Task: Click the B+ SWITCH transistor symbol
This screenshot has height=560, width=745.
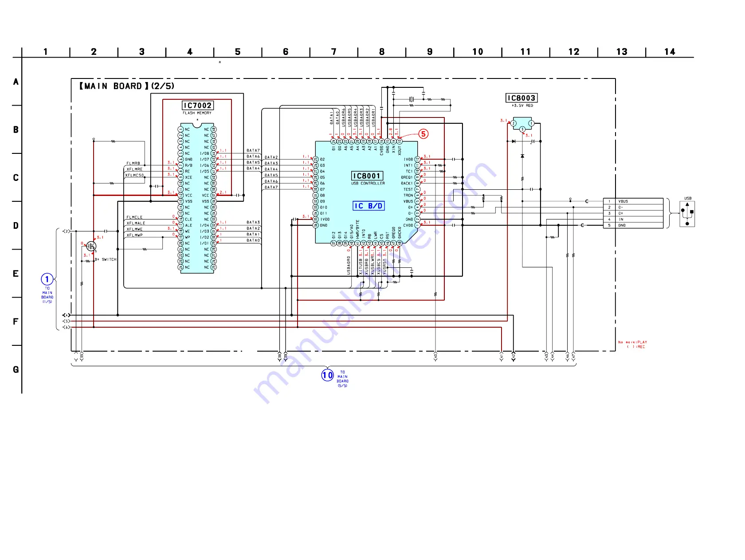Action: 91,246
